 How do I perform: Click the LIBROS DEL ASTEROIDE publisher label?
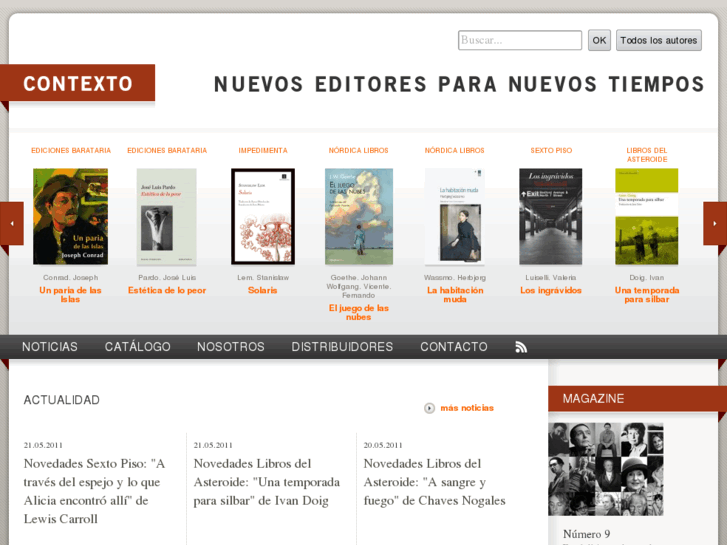pyautogui.click(x=647, y=155)
